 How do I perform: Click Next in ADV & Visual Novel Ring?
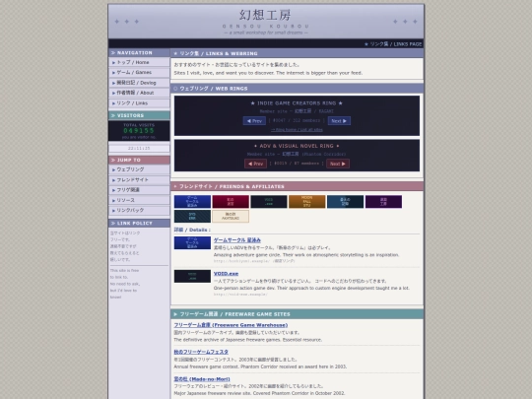pyautogui.click(x=338, y=164)
